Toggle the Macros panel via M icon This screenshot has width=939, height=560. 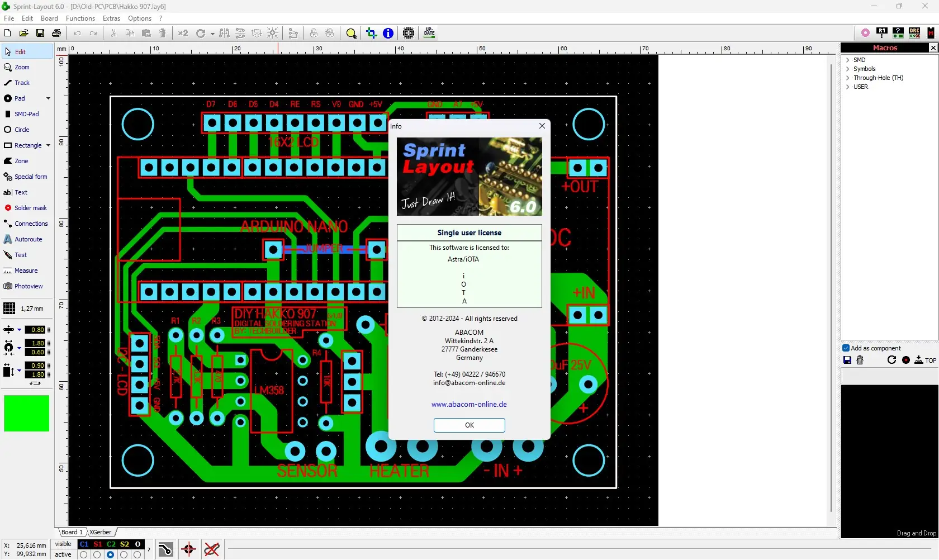pyautogui.click(x=931, y=33)
